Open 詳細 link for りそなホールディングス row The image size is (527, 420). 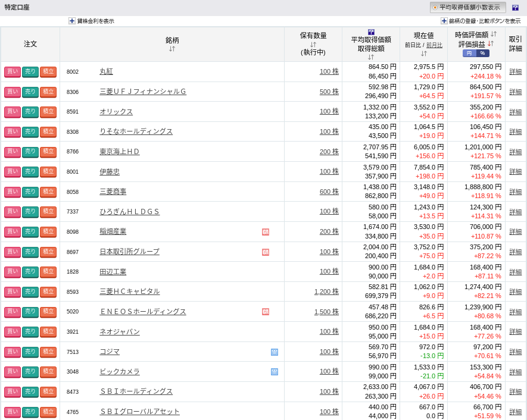pos(515,131)
